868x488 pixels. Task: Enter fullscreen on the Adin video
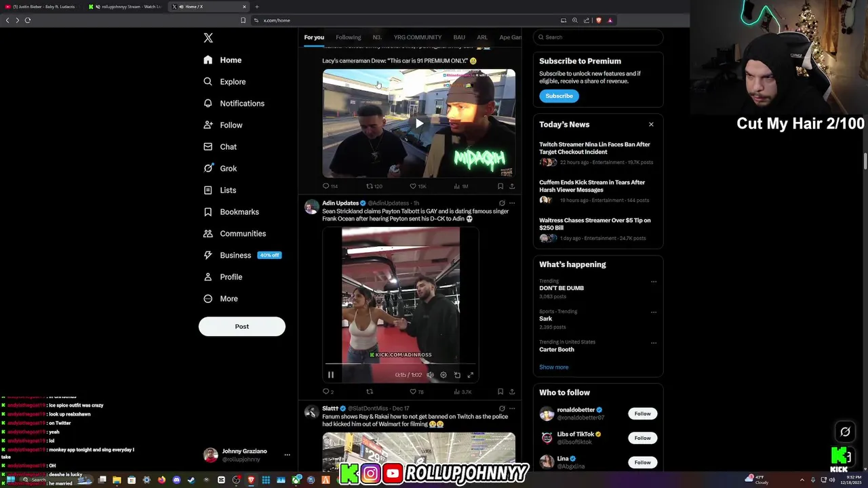pos(470,375)
